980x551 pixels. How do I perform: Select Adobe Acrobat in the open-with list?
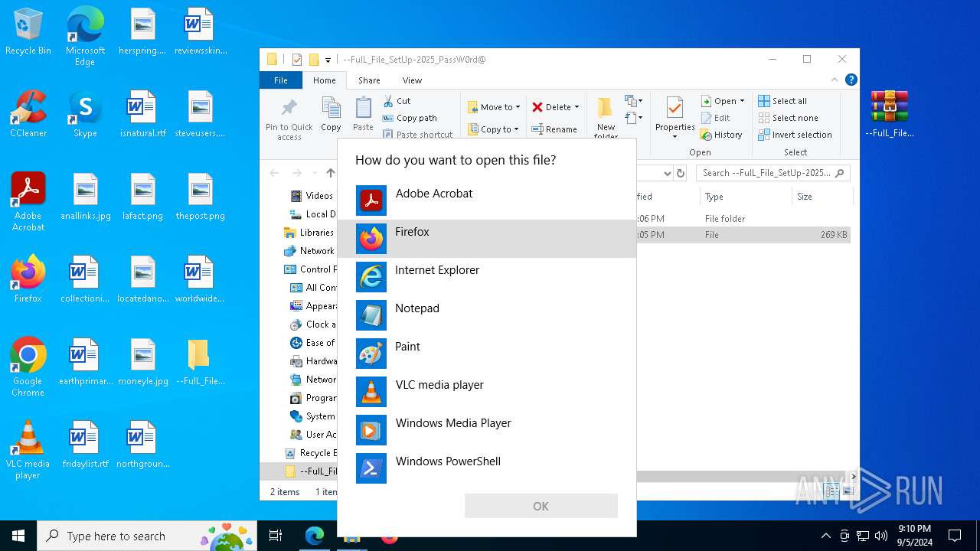[x=486, y=201]
